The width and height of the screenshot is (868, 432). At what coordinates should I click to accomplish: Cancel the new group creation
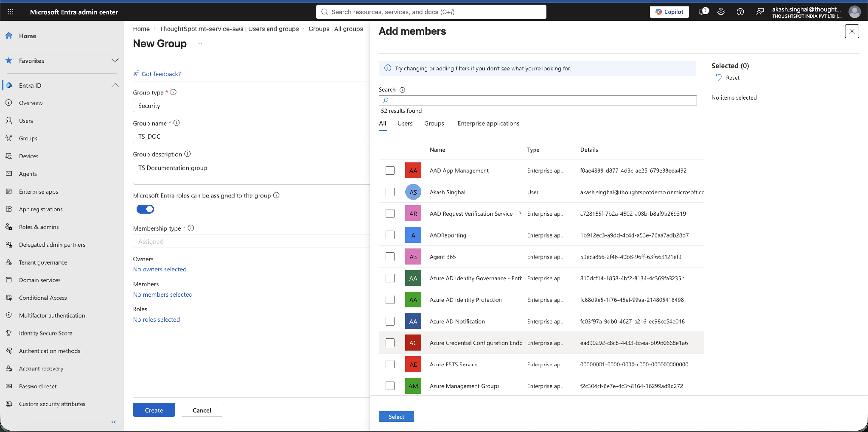pyautogui.click(x=202, y=410)
